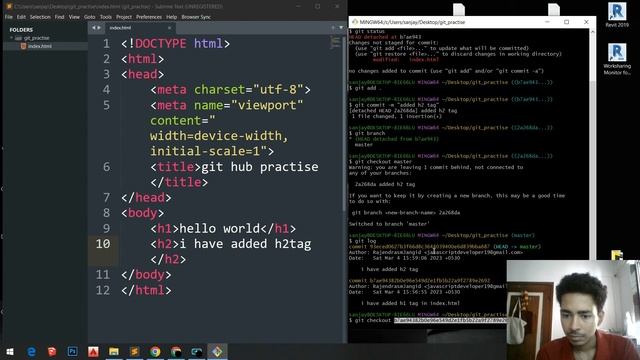This screenshot has height=360, width=640.
Task: Open the View menu
Action: click(74, 17)
